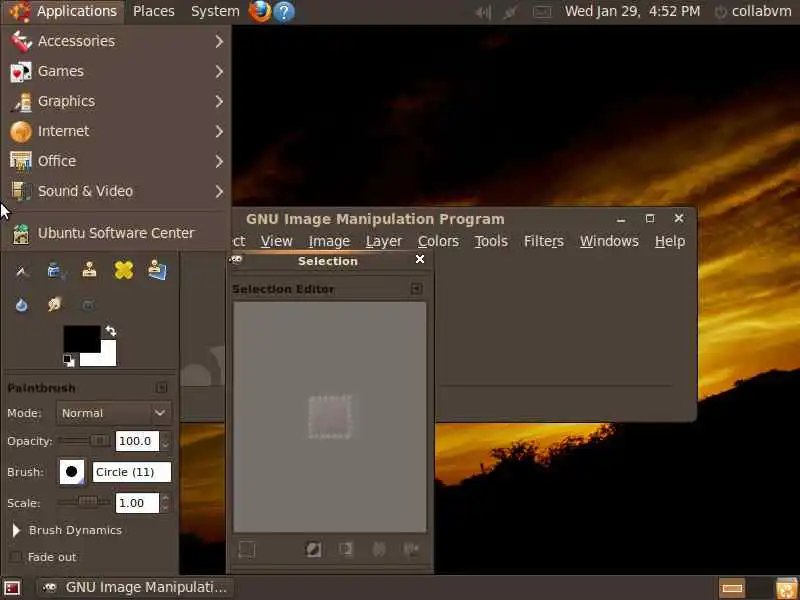Click Opacity spin button arrows
800x600 pixels.
pos(165,441)
